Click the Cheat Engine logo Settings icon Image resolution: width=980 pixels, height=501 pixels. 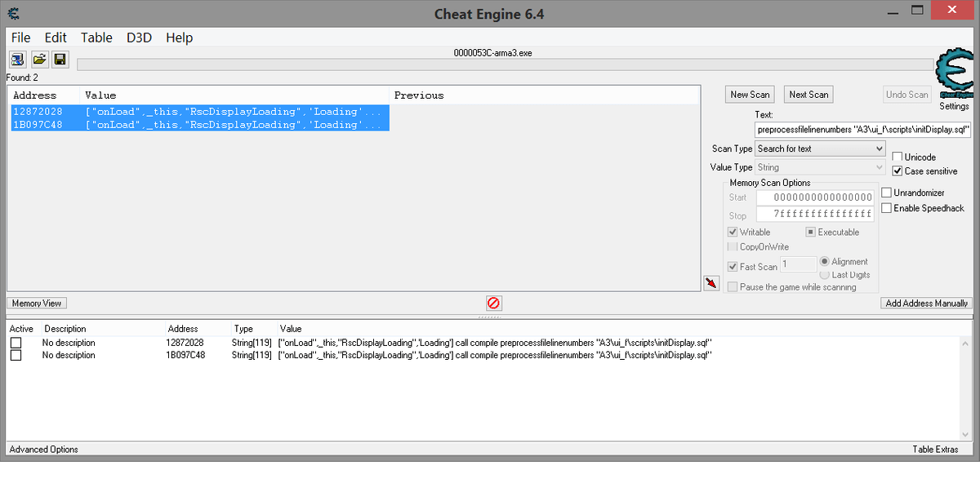coord(953,76)
